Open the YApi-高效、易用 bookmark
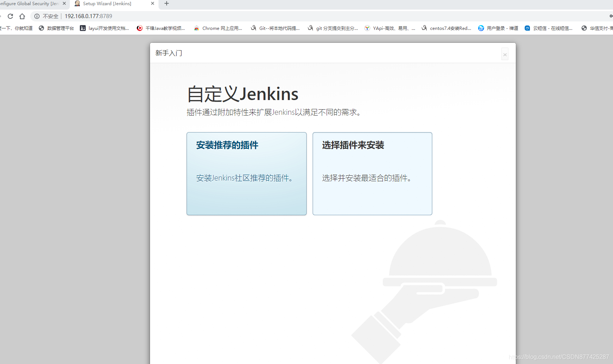 pyautogui.click(x=390, y=28)
